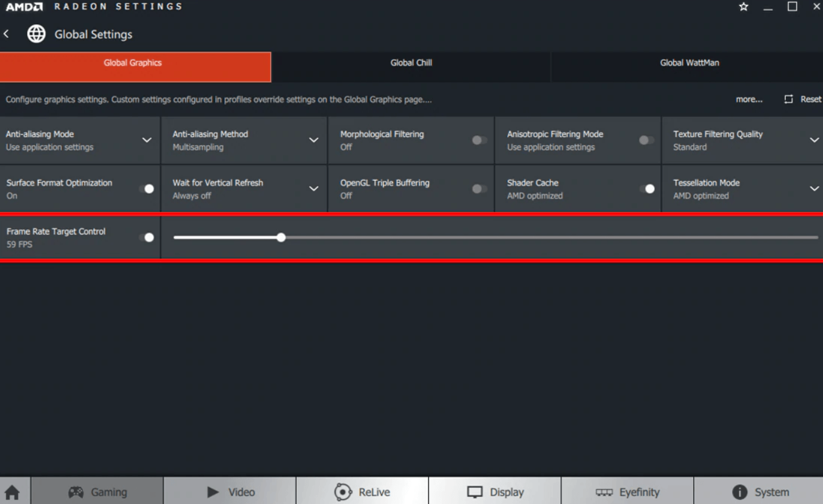Click the Configure graphics settings description
823x504 pixels.
point(218,100)
